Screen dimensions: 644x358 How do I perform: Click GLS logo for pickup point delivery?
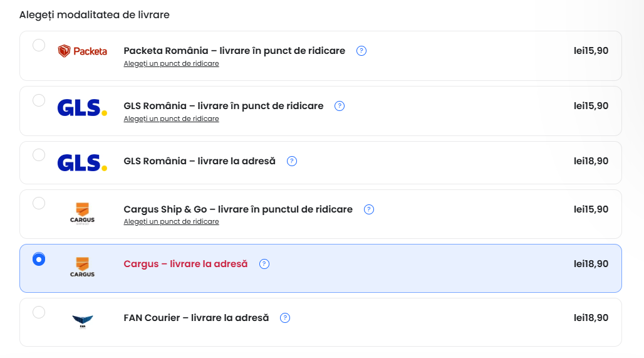82,108
